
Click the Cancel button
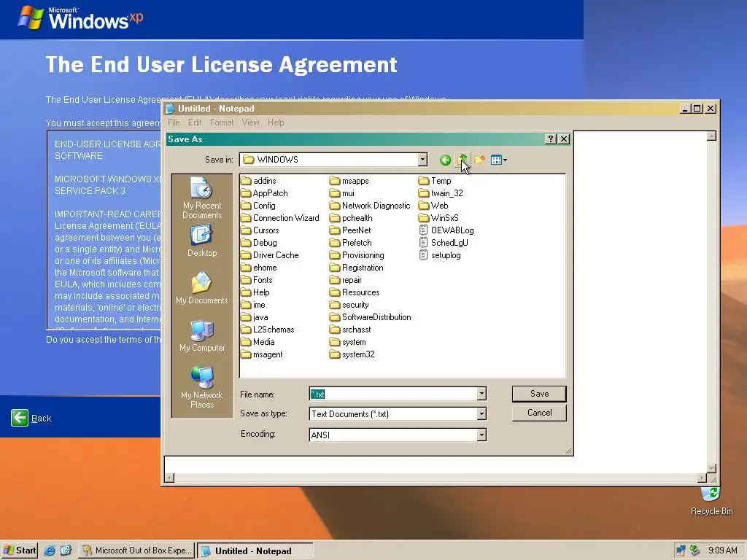(539, 413)
